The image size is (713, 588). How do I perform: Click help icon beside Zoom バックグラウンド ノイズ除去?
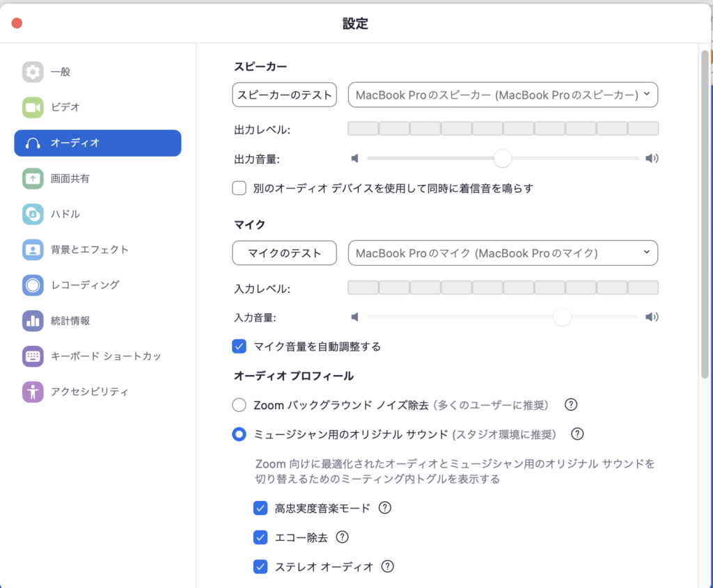tap(571, 405)
